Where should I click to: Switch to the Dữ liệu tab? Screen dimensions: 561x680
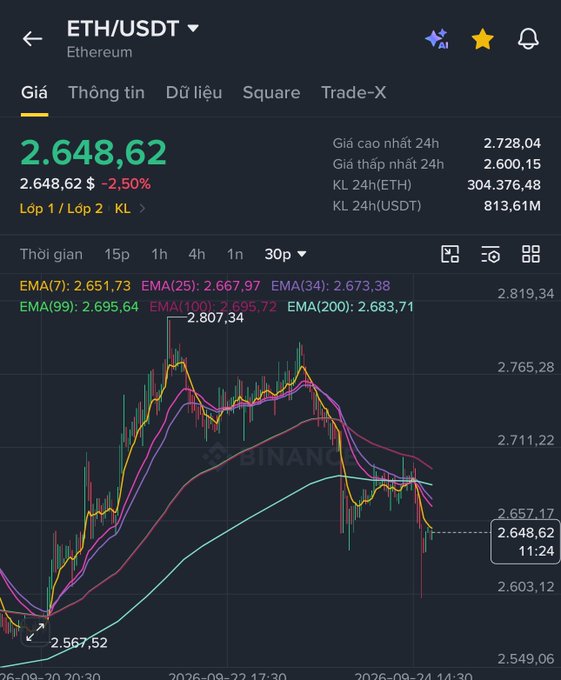pos(194,92)
